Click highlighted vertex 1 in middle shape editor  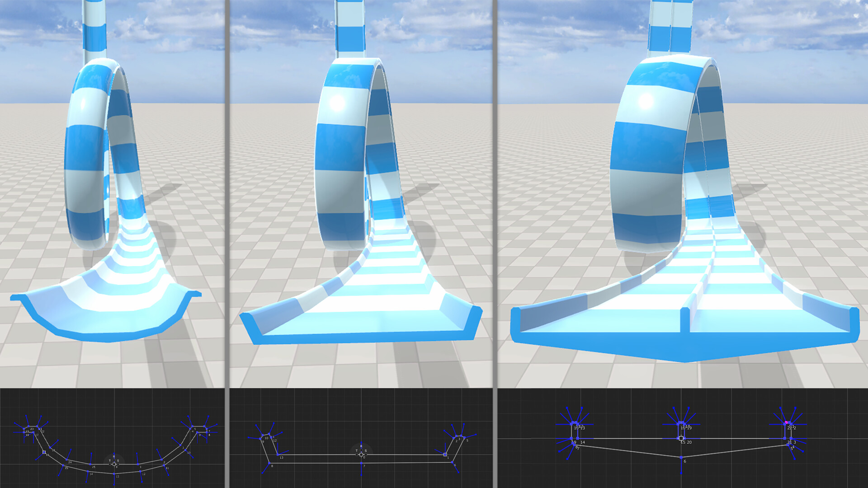pyautogui.click(x=445, y=455)
